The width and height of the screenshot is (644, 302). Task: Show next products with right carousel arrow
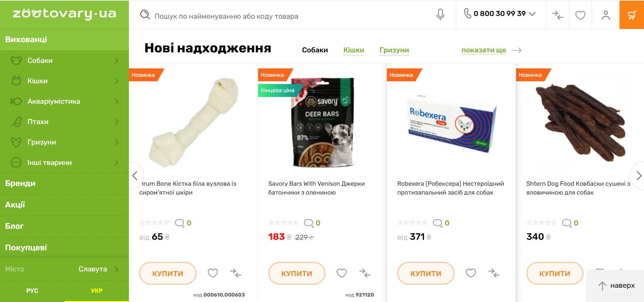638,175
